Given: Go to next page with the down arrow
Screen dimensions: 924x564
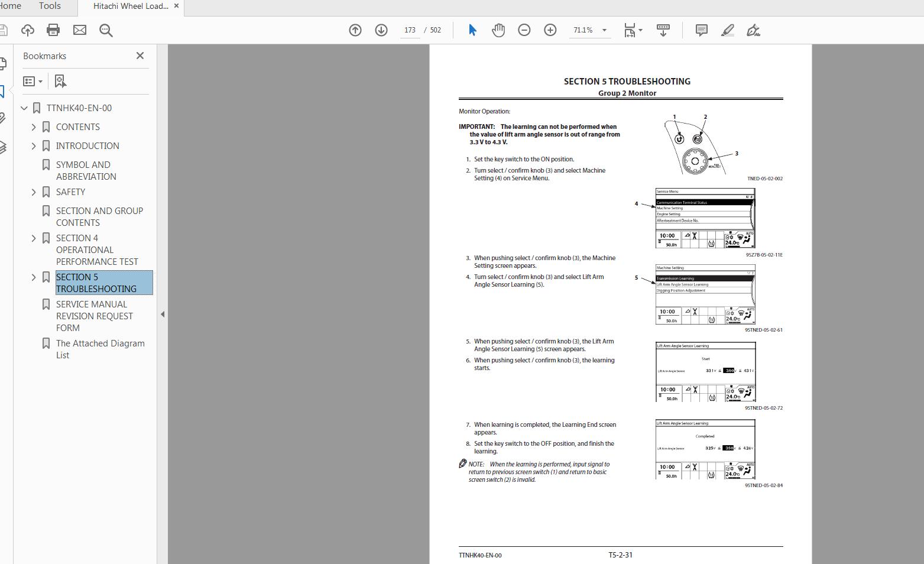Looking at the screenshot, I should tap(381, 30).
